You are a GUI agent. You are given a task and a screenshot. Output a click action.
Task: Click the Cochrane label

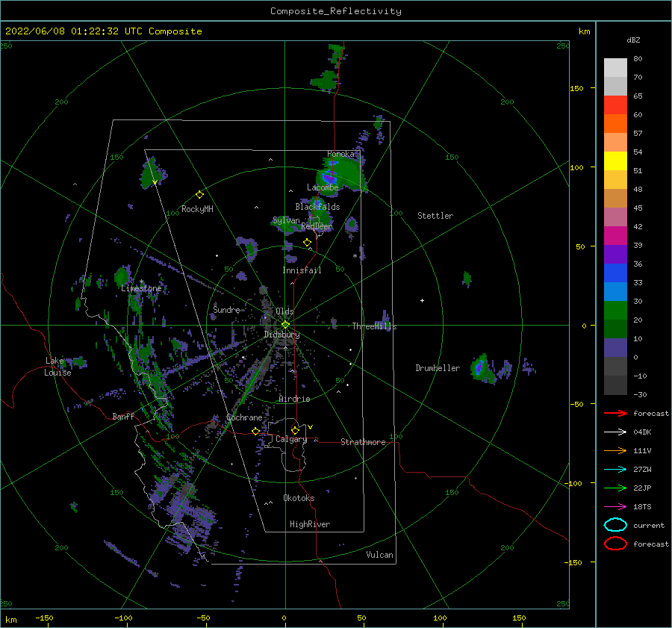tap(244, 417)
